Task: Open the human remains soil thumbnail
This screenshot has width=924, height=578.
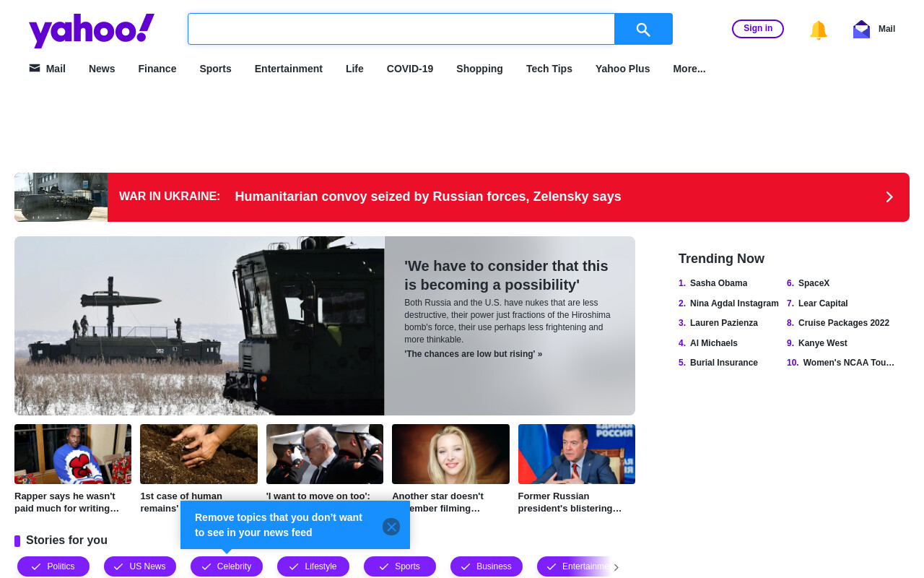Action: 199,454
